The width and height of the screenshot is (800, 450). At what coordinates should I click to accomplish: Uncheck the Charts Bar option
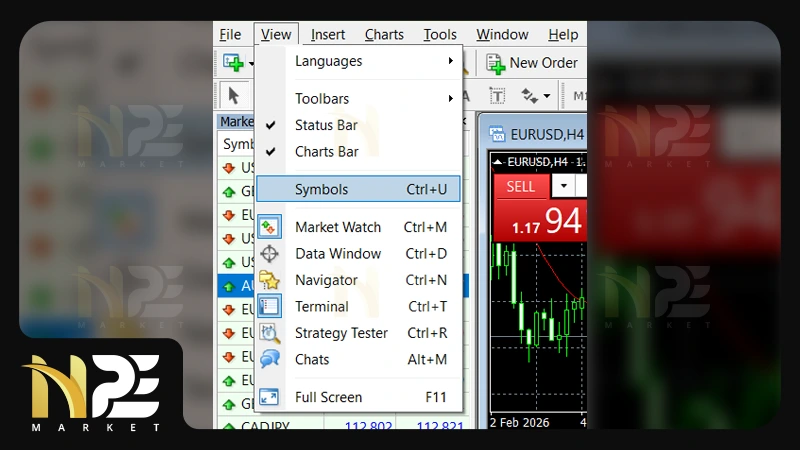click(x=326, y=152)
